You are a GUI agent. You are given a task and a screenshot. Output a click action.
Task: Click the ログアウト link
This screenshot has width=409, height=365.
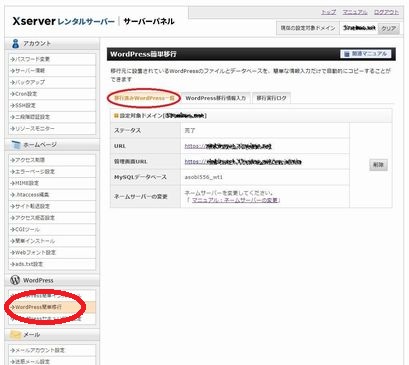click(386, 12)
